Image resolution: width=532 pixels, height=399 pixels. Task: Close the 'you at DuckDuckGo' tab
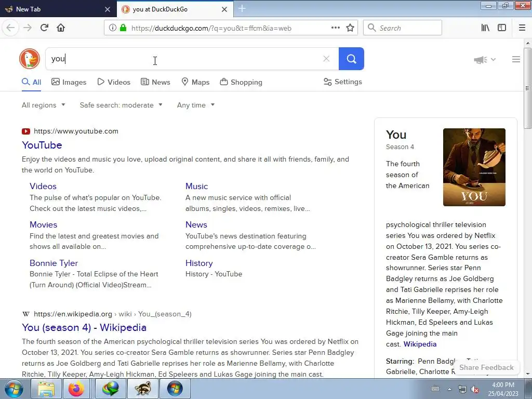pos(224,9)
